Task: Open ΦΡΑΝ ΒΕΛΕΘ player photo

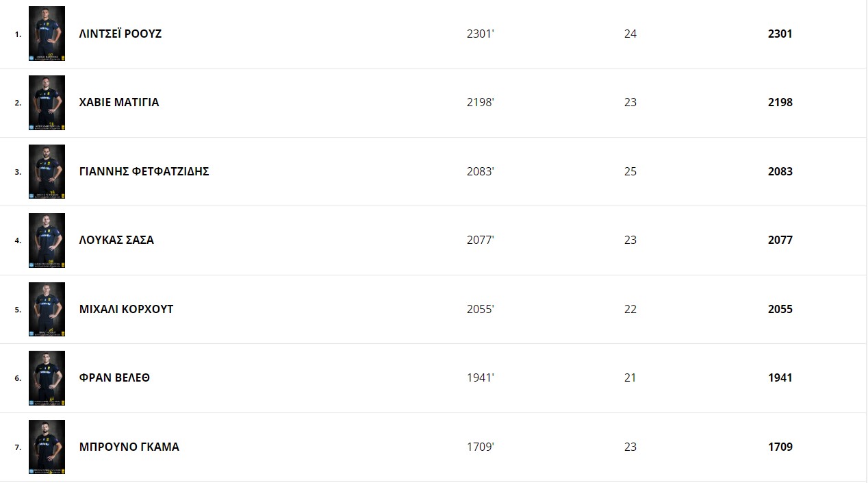Action: [x=47, y=378]
